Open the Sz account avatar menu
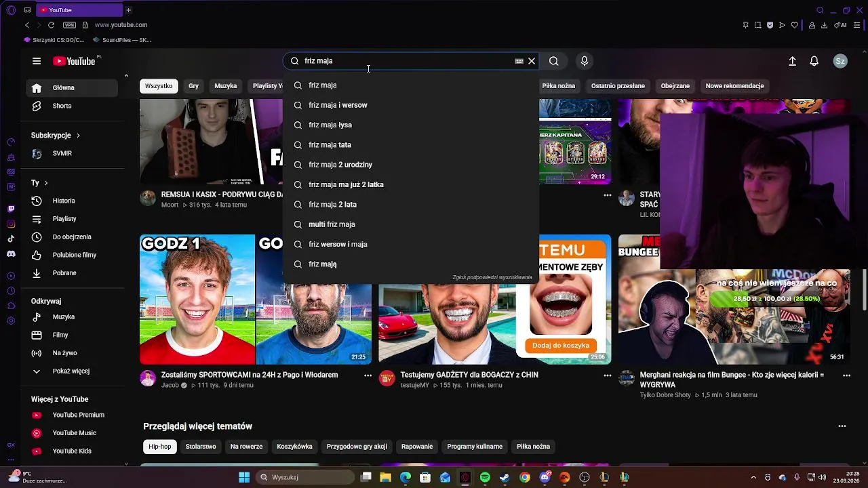This screenshot has height=488, width=868. [x=840, y=61]
